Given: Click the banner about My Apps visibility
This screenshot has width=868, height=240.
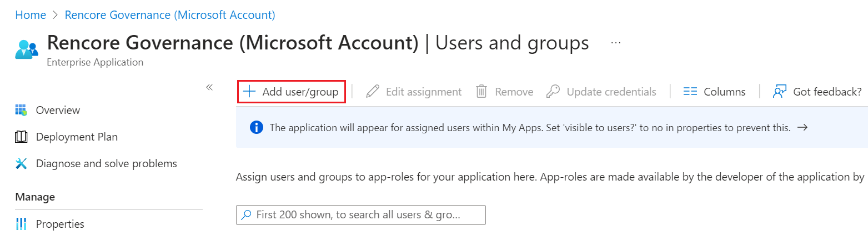Looking at the screenshot, I should pos(552,128).
